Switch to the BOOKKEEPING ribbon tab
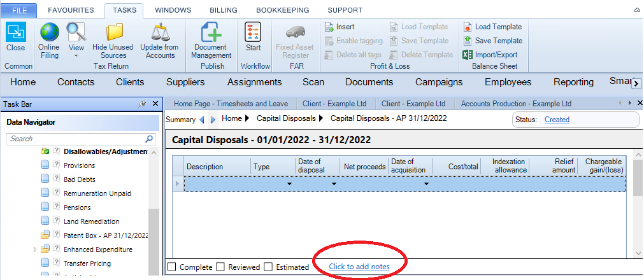Viewport: 644px width, 280px height. [283, 10]
